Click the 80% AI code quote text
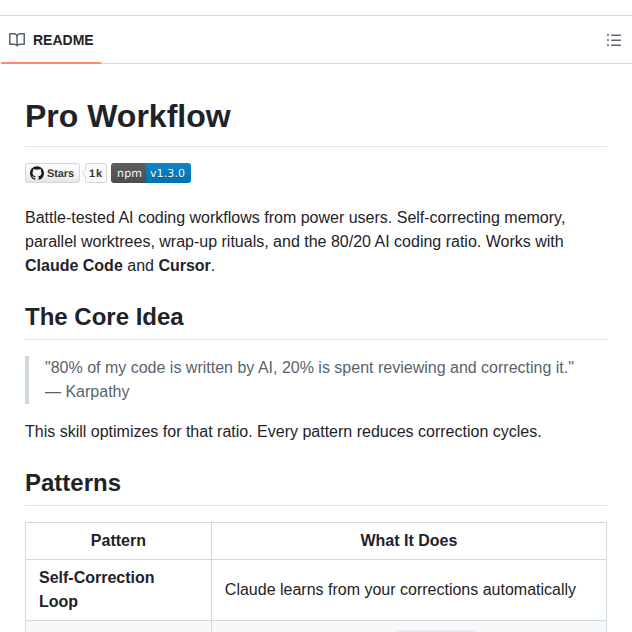The height and width of the screenshot is (632, 632). pyautogui.click(x=310, y=367)
